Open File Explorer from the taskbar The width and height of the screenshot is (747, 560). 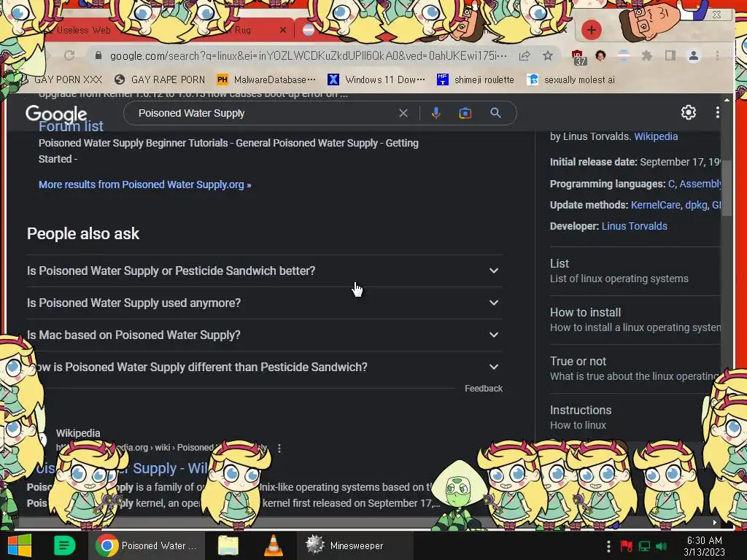228,545
